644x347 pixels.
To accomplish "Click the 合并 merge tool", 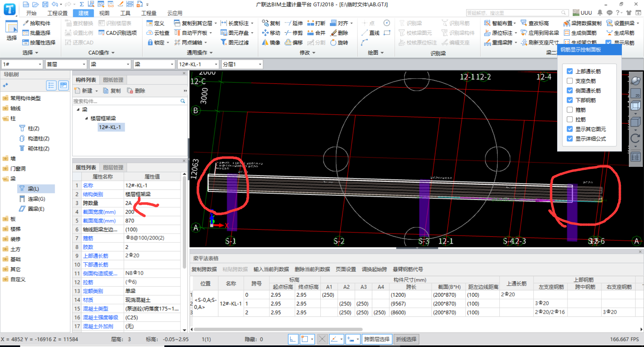I will [x=316, y=33].
